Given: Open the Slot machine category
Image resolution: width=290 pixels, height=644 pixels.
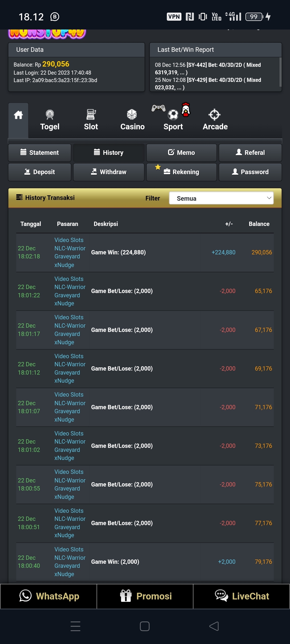Looking at the screenshot, I should click(91, 120).
